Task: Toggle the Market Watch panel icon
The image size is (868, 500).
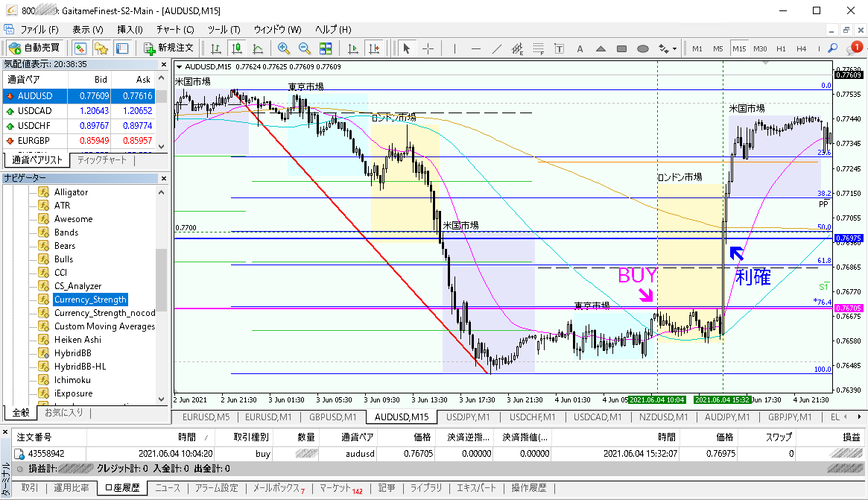Action: [80, 48]
